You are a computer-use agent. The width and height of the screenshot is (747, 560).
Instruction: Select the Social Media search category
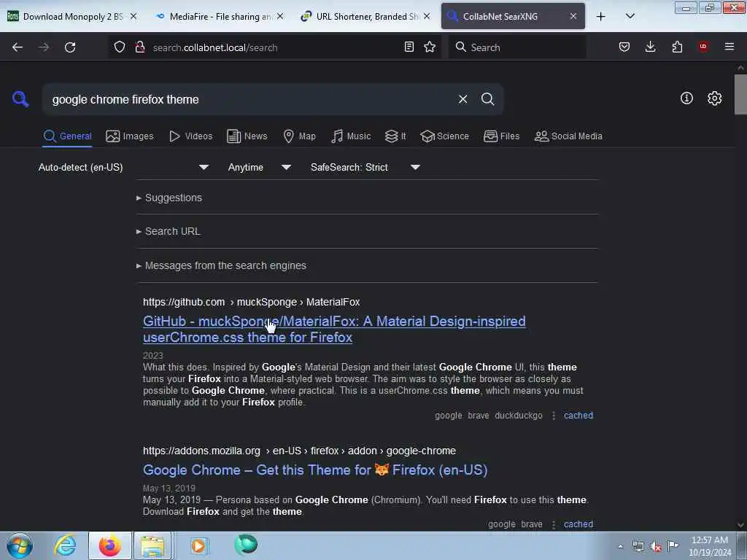(x=568, y=136)
